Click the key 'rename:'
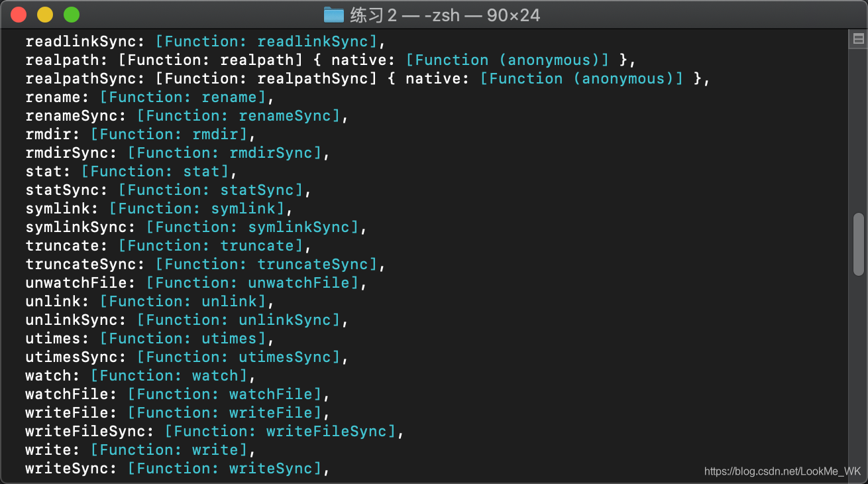This screenshot has height=484, width=868. 58,97
